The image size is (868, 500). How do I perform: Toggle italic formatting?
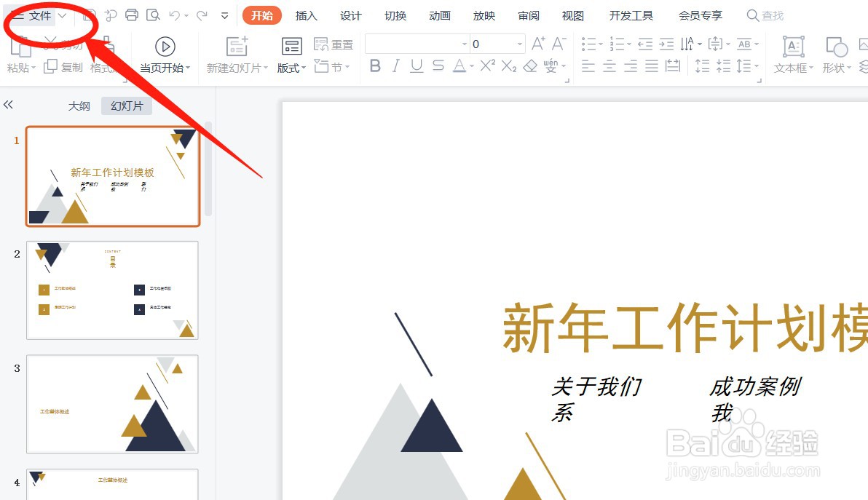pyautogui.click(x=396, y=66)
